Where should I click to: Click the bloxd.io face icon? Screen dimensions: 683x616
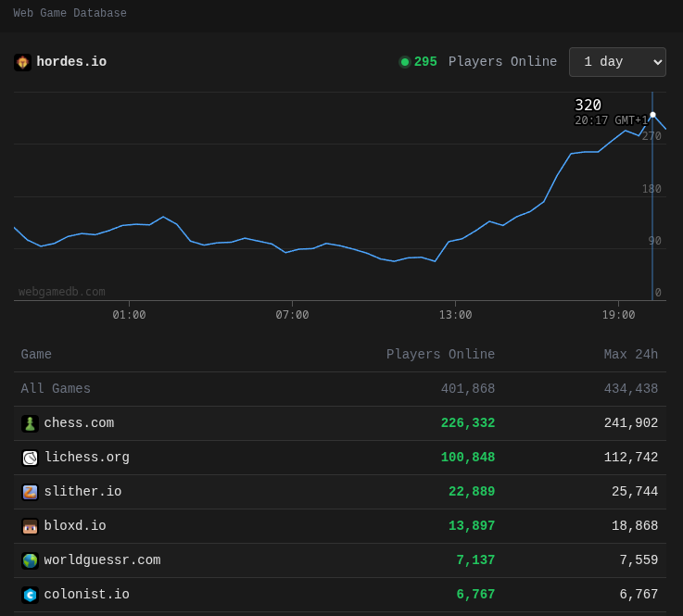click(30, 526)
